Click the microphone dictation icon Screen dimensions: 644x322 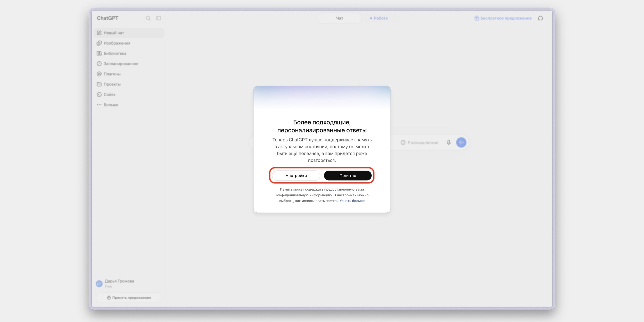[448, 142]
